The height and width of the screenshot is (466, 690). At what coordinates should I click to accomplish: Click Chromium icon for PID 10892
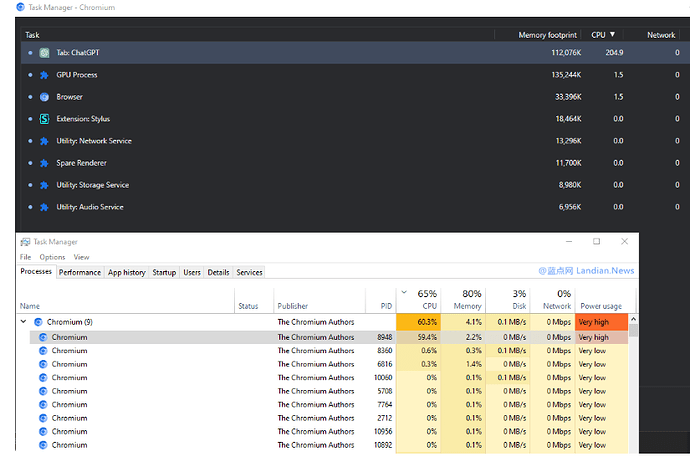(x=43, y=445)
